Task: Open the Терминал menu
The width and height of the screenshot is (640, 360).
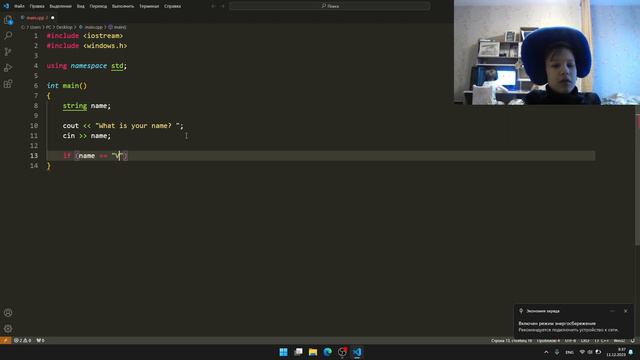Action: (149, 6)
